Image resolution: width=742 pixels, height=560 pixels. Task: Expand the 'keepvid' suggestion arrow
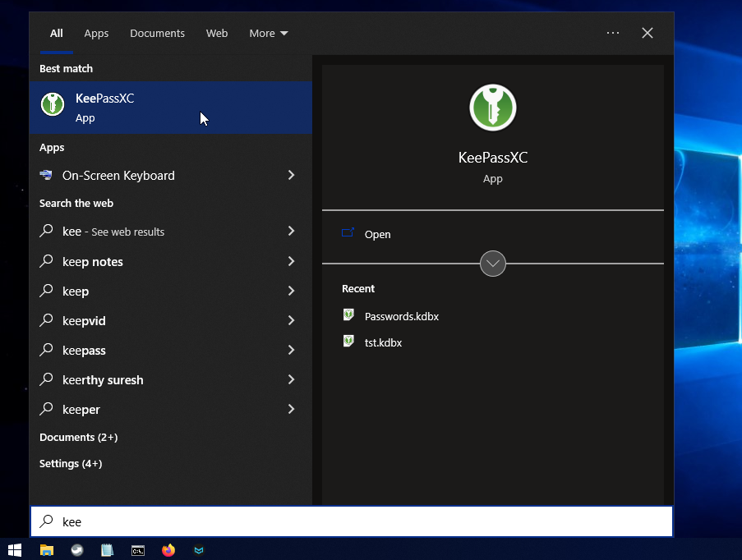291,320
